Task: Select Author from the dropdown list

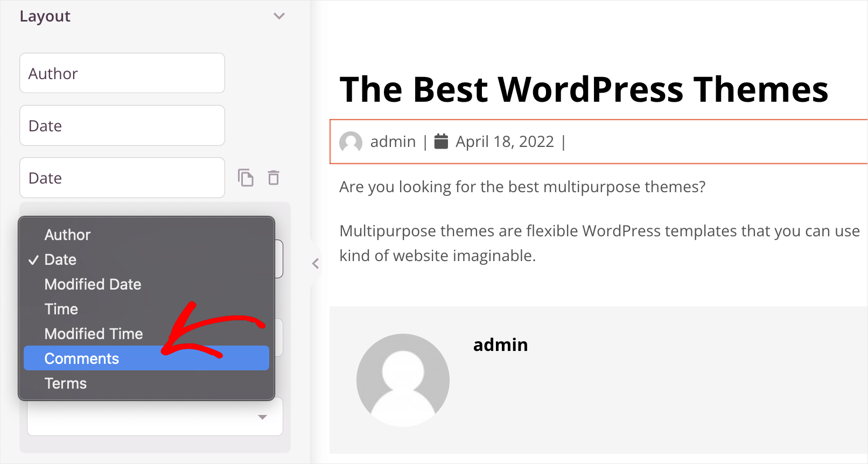Action: (x=146, y=235)
